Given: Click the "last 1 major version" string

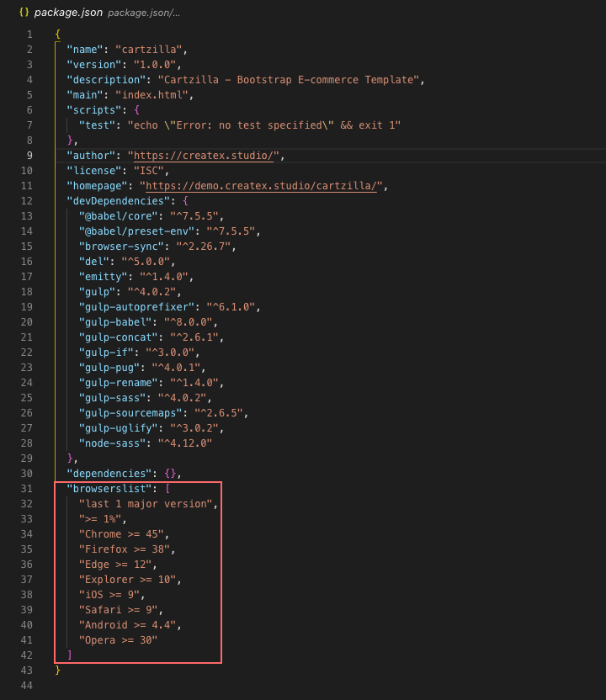Looking at the screenshot, I should (148, 504).
